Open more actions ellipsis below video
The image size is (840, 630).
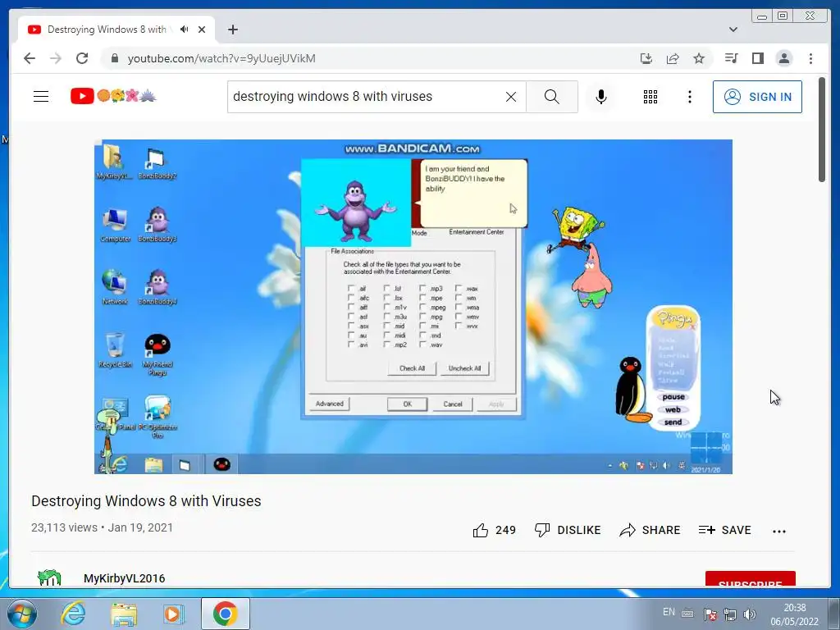coord(779,531)
